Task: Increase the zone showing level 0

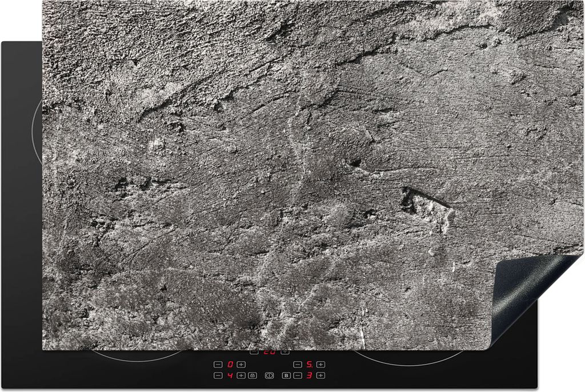Action: 241,365
